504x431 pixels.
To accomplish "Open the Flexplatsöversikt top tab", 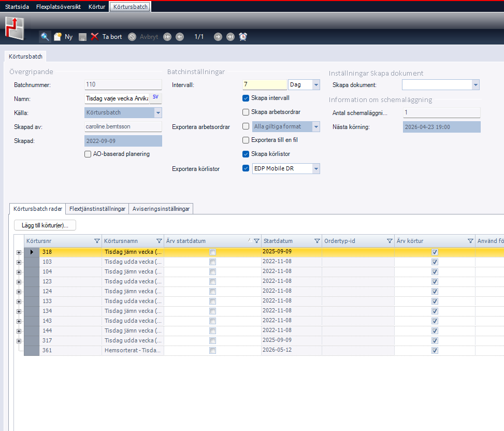I will coord(58,7).
